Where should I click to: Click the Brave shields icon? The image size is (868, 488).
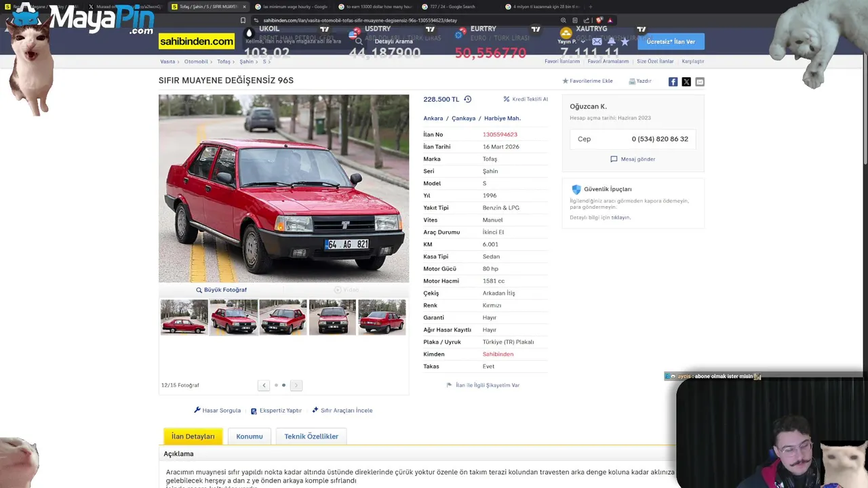[599, 20]
